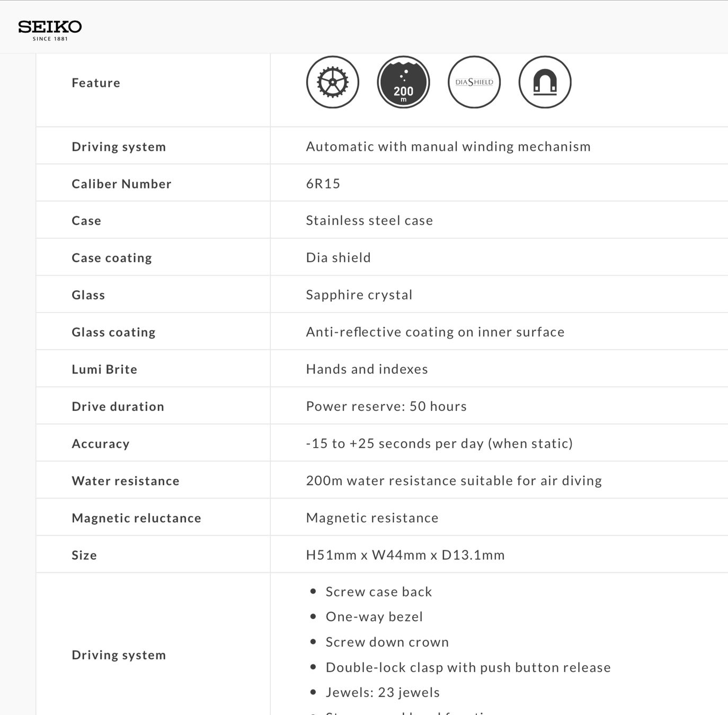Click the Magnetic reluctance row label
Viewport: 728px width, 715px height.
tap(136, 518)
